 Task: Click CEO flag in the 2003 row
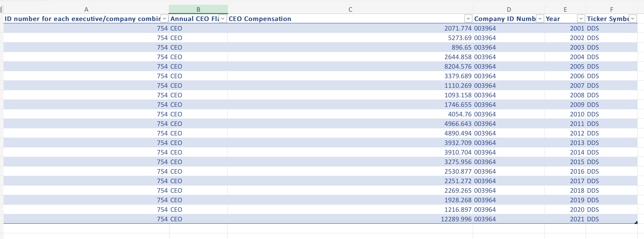[x=176, y=47]
